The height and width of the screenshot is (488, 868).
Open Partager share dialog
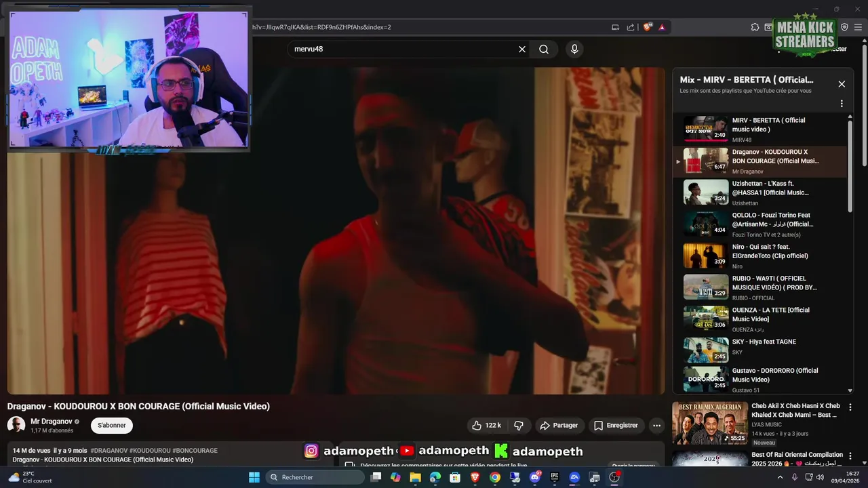click(559, 425)
